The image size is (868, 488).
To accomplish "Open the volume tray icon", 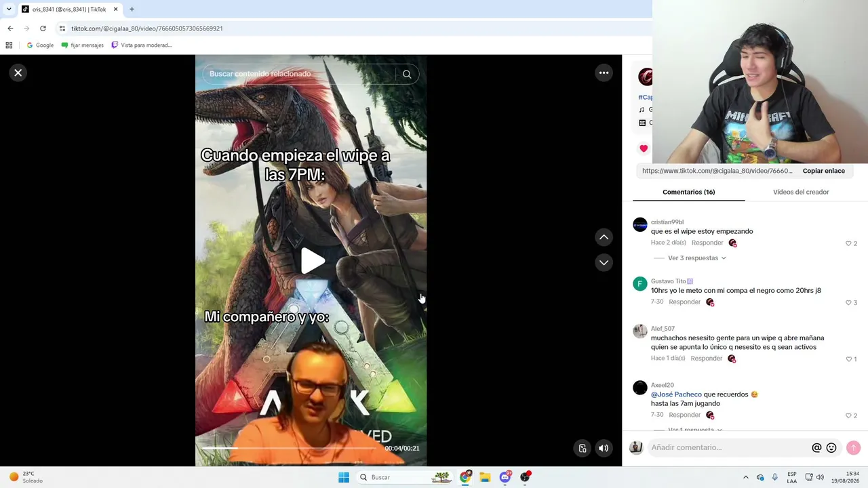I will [820, 477].
